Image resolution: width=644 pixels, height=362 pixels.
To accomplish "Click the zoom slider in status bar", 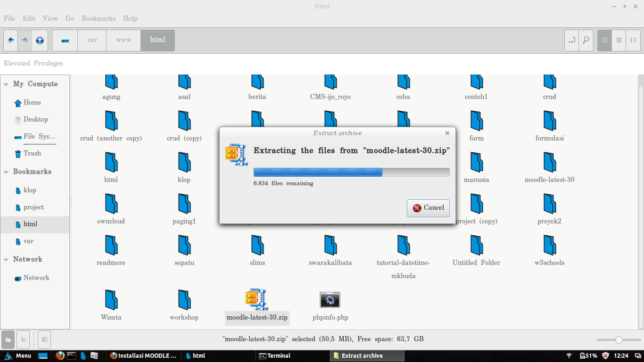I will pyautogui.click(x=618, y=340).
